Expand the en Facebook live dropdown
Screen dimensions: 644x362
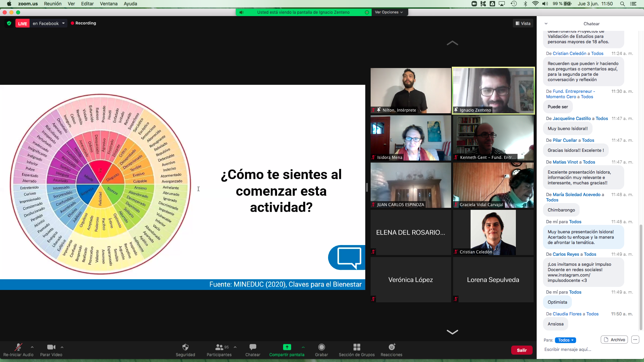point(63,23)
